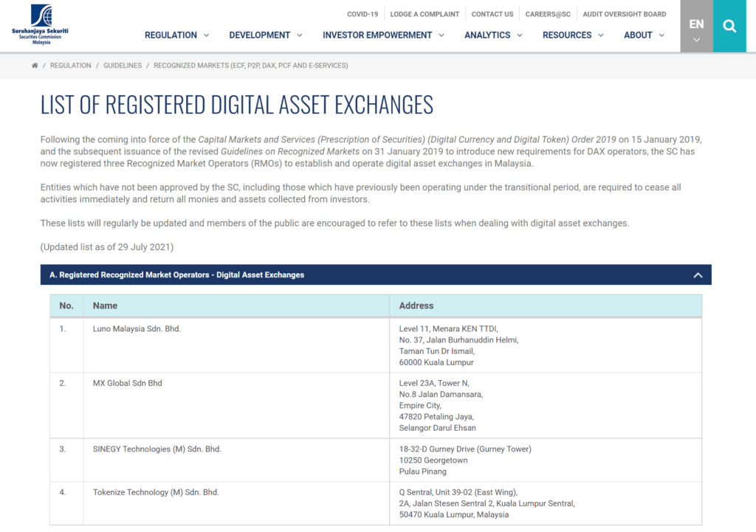Select Tokenize Technology (M) Sdn. Bhd. cell
756x532 pixels.
click(236, 503)
